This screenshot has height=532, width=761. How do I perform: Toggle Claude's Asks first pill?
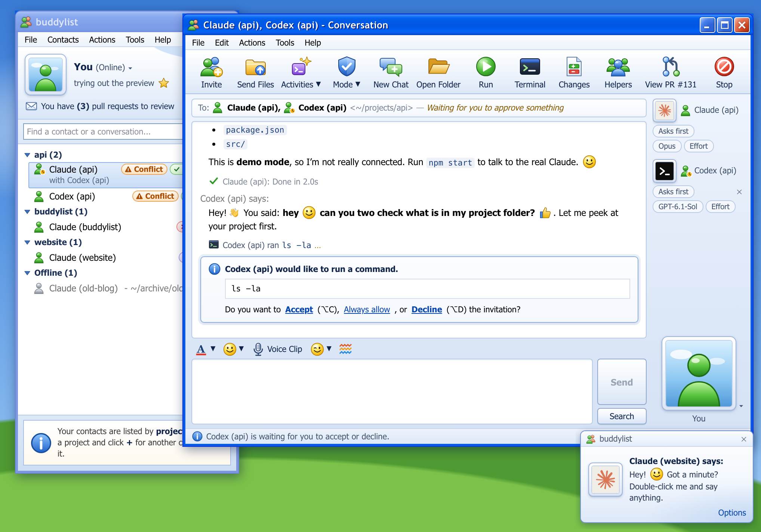pyautogui.click(x=673, y=131)
